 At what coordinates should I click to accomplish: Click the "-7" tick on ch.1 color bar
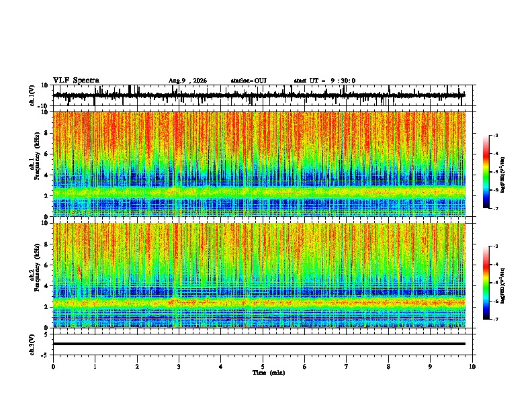pos(495,208)
